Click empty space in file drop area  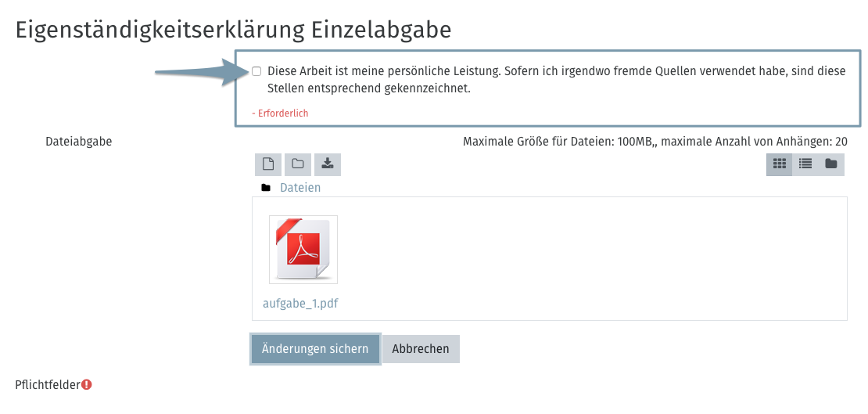[x=586, y=258]
